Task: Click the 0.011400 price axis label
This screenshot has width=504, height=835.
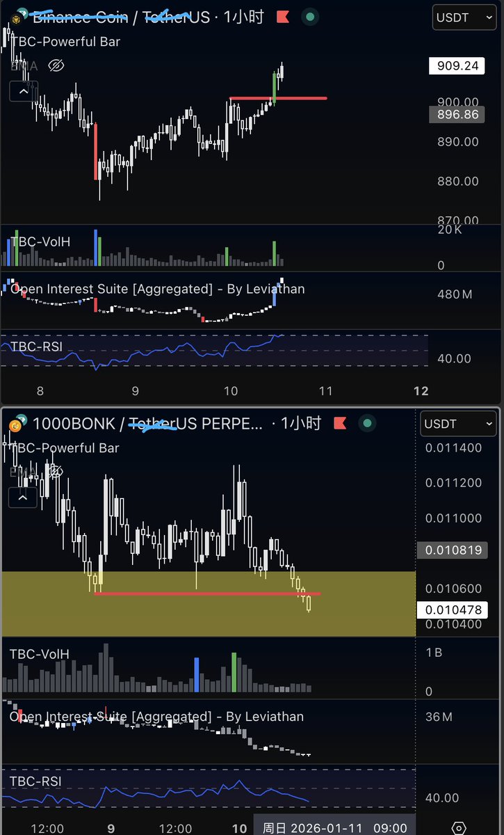Action: pyautogui.click(x=454, y=447)
